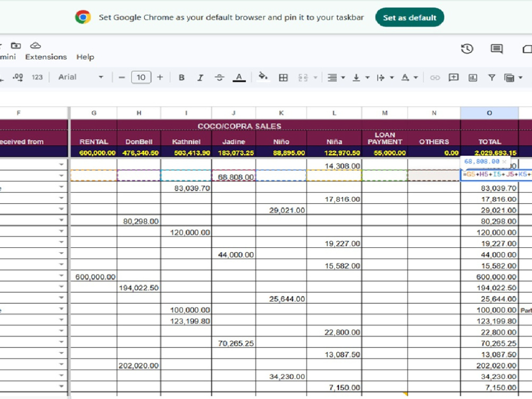The image size is (532, 399).
Task: Click text wrapping icon
Action: (x=380, y=77)
